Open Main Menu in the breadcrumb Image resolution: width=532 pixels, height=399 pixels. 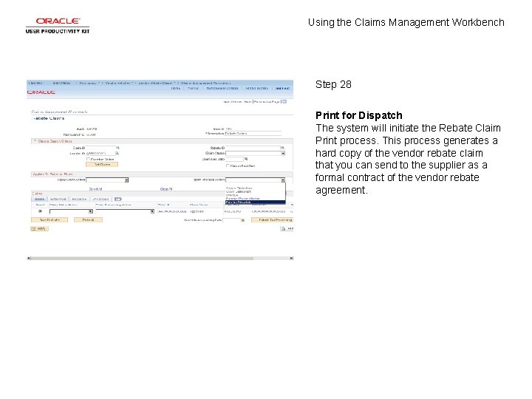click(62, 83)
